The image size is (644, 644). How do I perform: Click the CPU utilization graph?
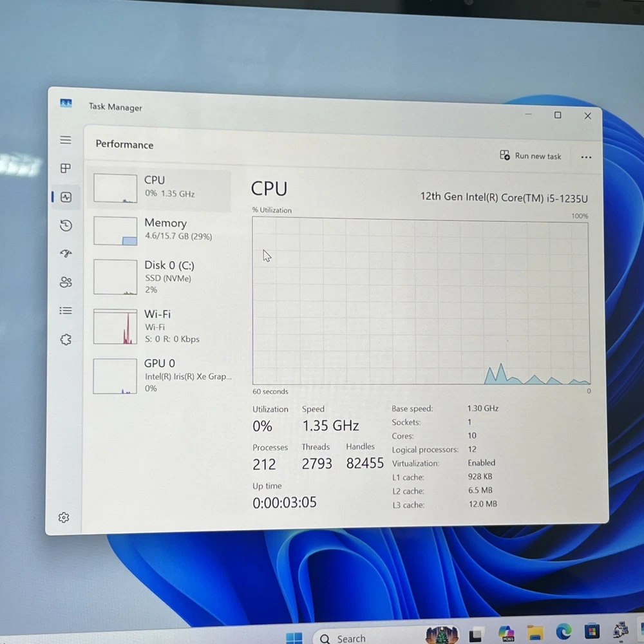(x=421, y=301)
